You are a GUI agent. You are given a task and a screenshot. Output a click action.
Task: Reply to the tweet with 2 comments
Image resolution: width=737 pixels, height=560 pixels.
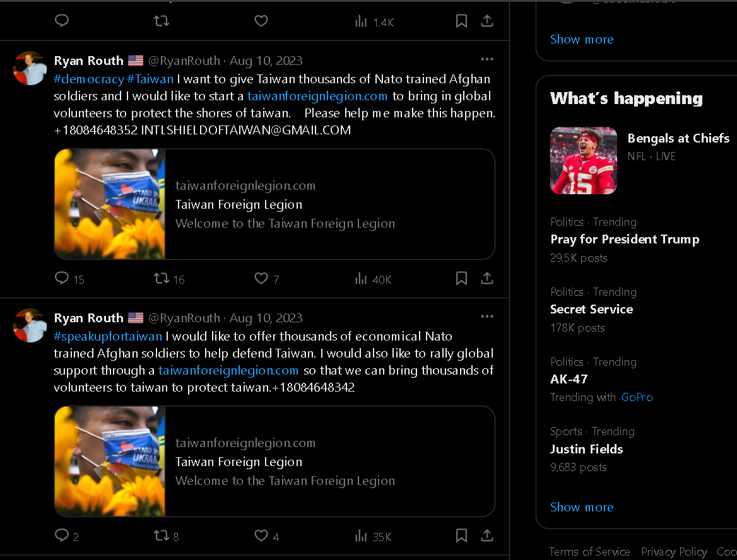pyautogui.click(x=62, y=535)
